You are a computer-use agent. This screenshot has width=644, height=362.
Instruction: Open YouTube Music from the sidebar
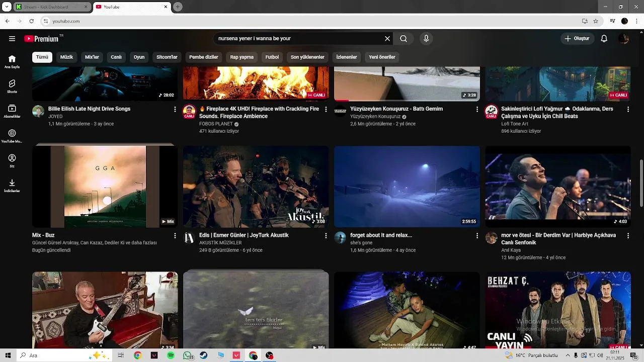(12, 136)
